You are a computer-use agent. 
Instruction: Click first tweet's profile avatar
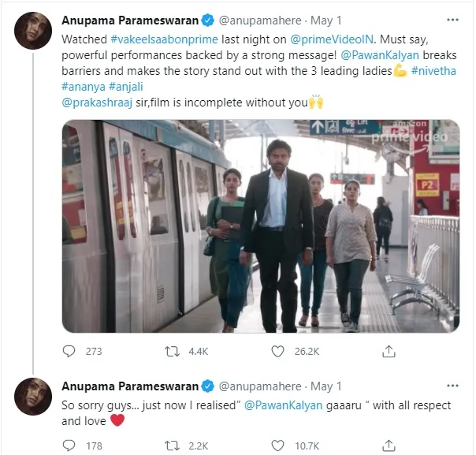point(32,29)
